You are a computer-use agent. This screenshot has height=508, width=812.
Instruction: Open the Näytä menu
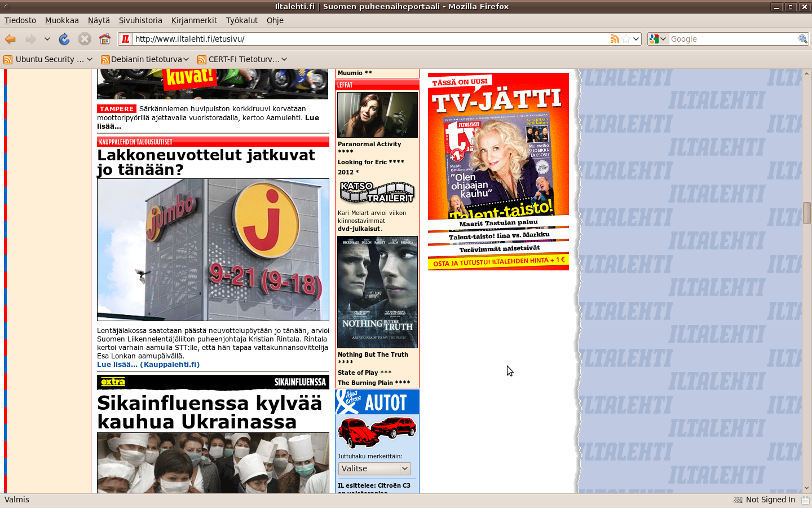[99, 20]
